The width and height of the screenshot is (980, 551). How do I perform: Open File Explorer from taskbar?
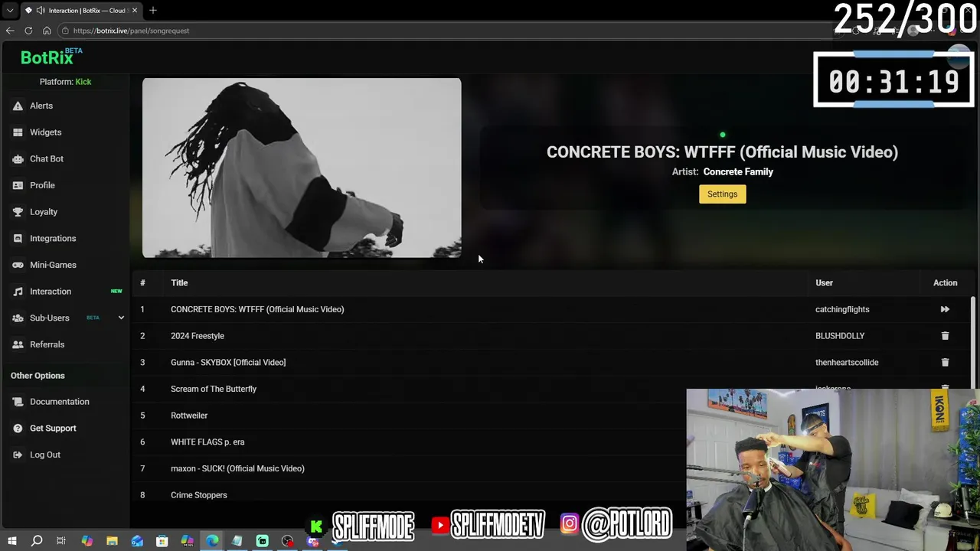click(x=112, y=541)
